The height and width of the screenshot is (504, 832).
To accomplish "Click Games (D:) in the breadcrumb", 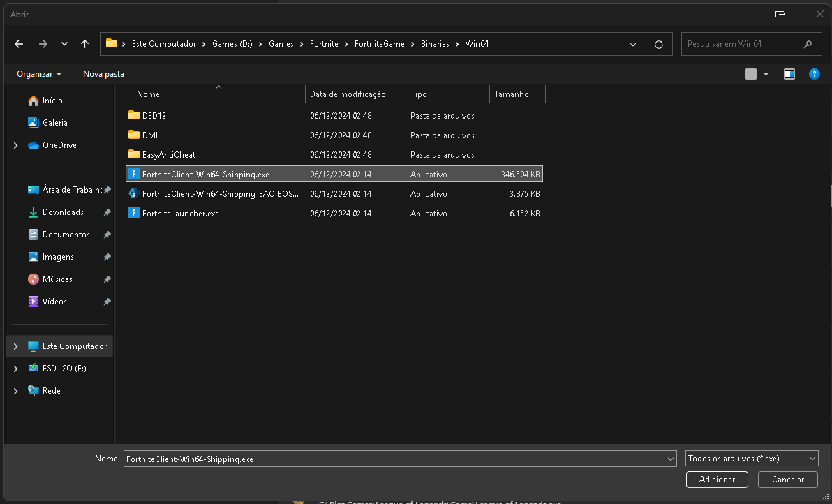I will pos(232,44).
